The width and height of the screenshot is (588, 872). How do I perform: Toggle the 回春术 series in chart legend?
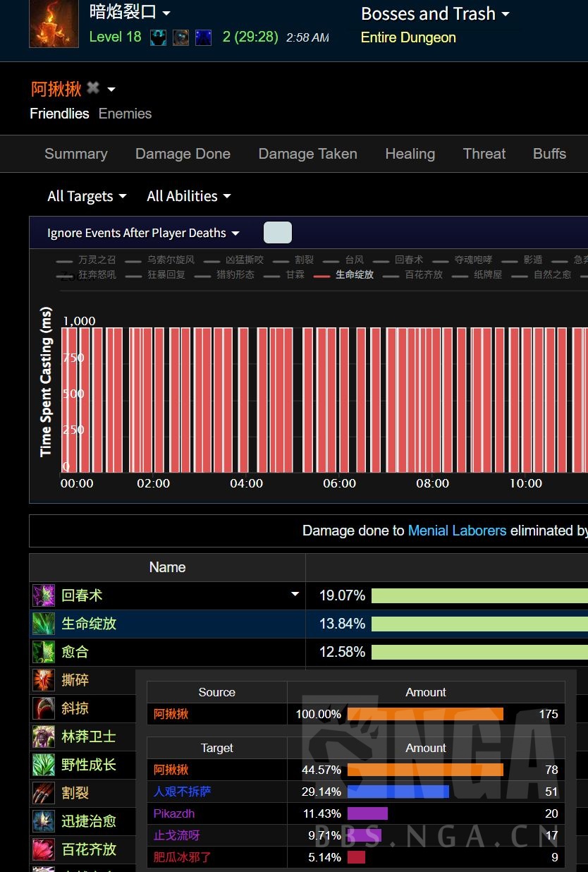(408, 260)
